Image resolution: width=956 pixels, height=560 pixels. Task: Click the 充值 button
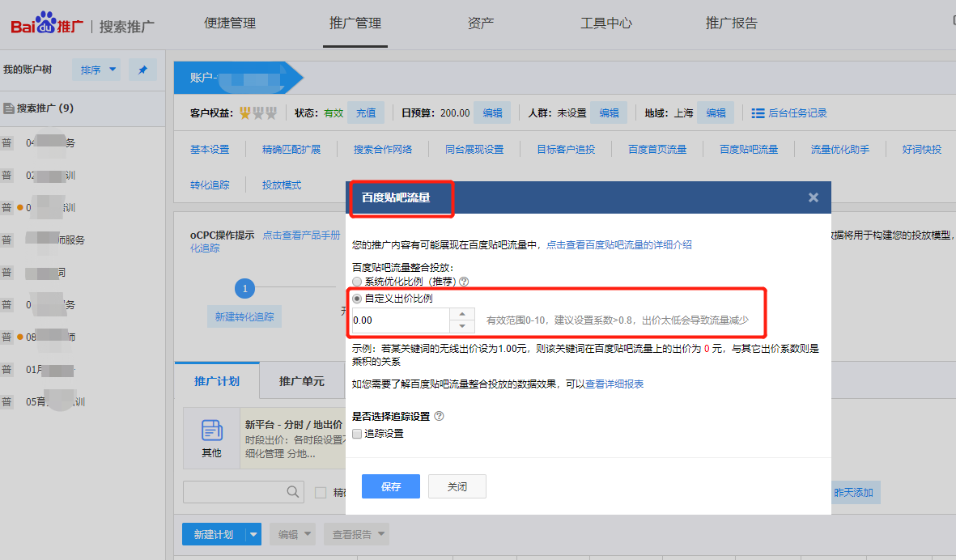click(366, 112)
